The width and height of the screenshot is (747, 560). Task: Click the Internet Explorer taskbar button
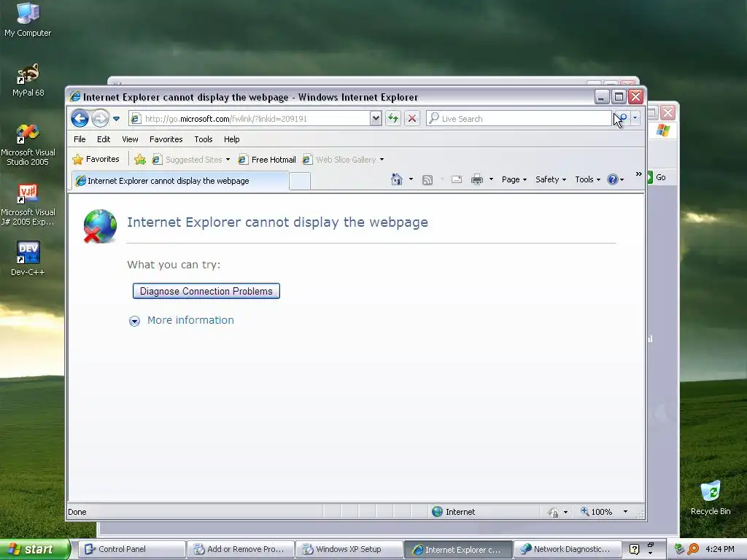pos(458,549)
